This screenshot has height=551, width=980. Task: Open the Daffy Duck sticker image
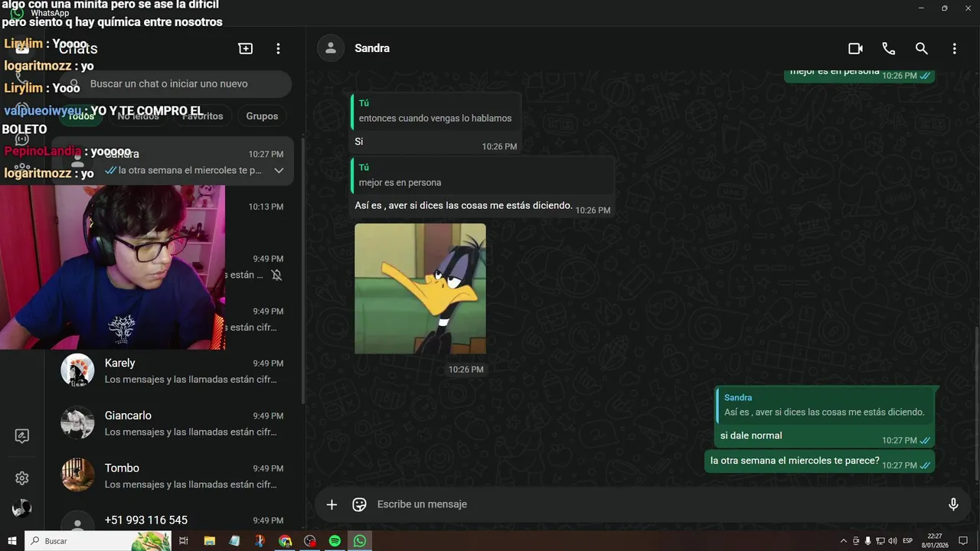coord(420,289)
